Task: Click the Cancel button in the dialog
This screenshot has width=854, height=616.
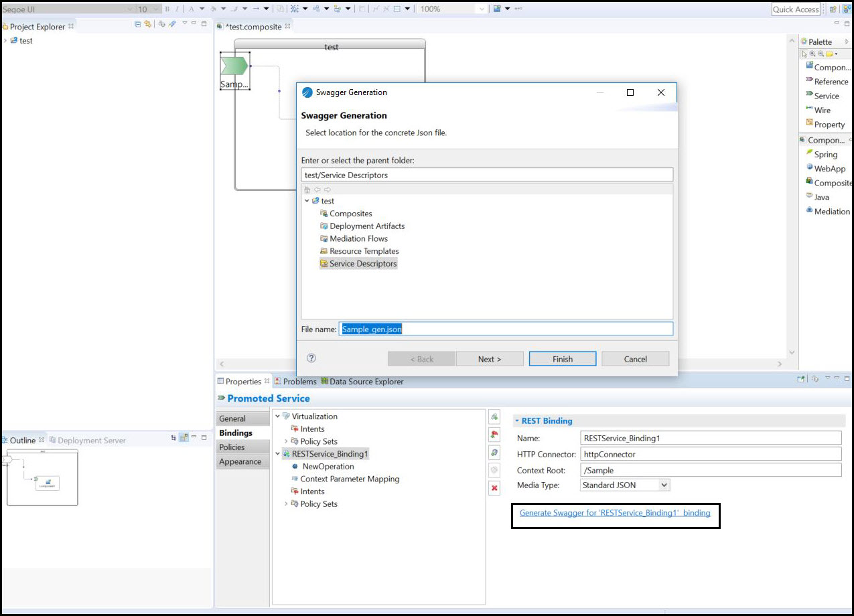Action: pyautogui.click(x=634, y=359)
